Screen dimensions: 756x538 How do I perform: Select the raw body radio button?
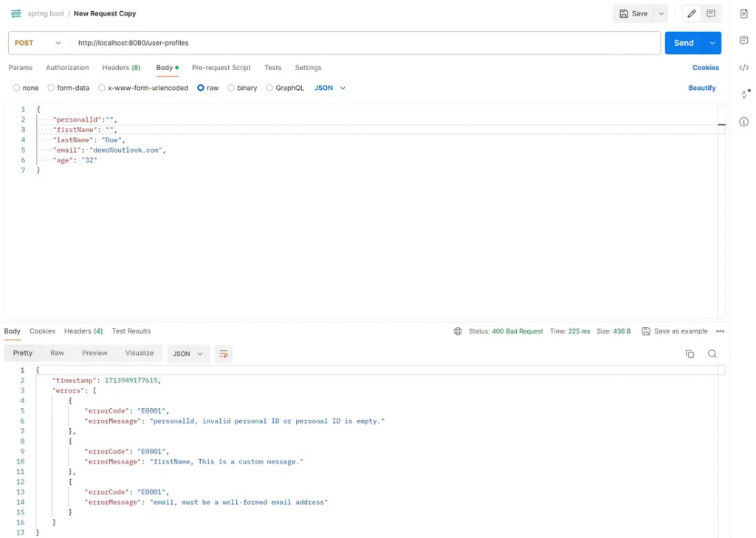201,88
